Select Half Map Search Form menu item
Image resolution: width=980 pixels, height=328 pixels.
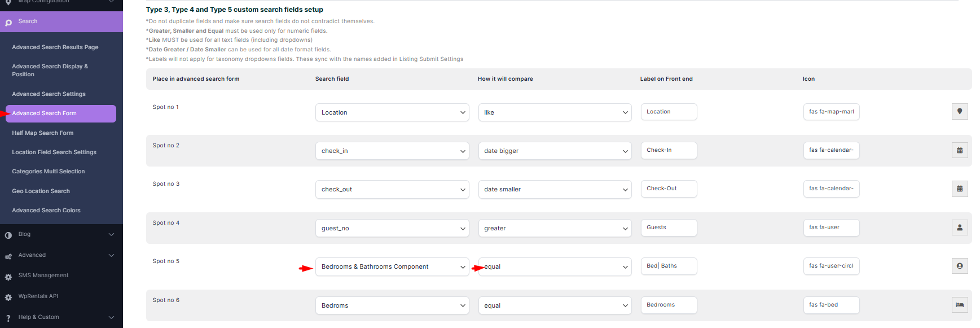coord(43,133)
